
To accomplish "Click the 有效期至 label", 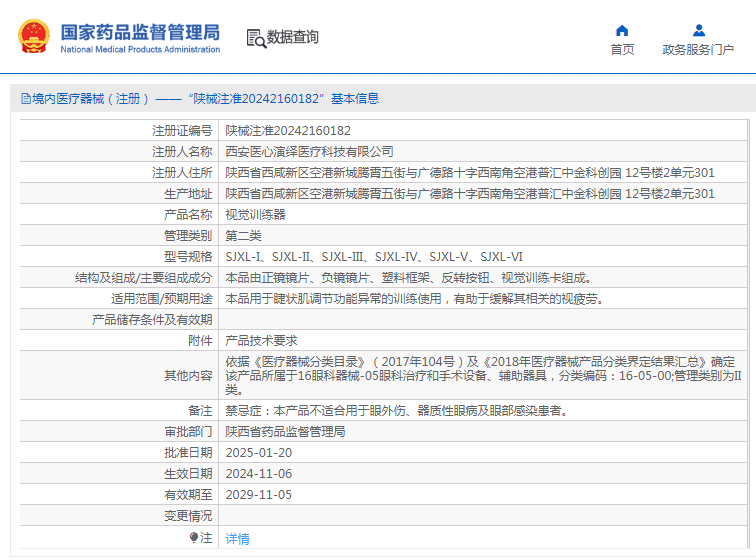I will pyautogui.click(x=188, y=495).
